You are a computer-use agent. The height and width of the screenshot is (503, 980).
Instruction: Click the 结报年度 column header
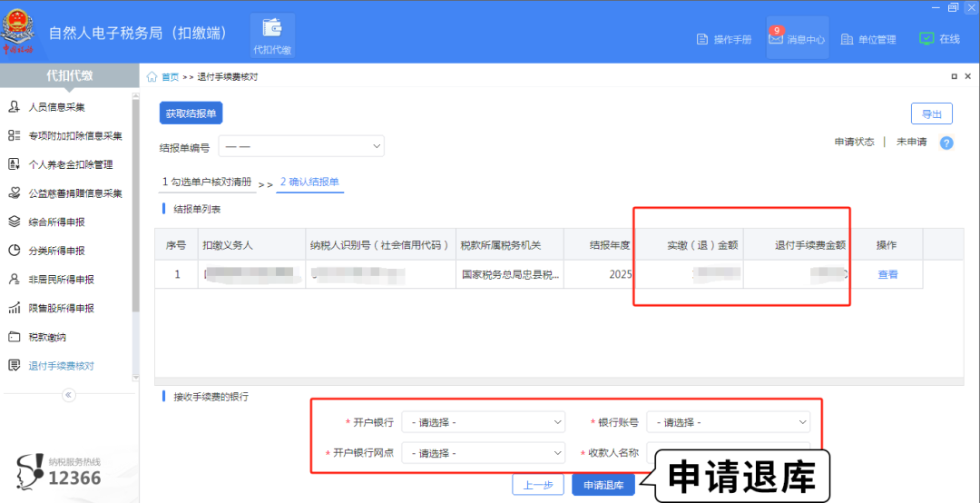[x=600, y=244]
